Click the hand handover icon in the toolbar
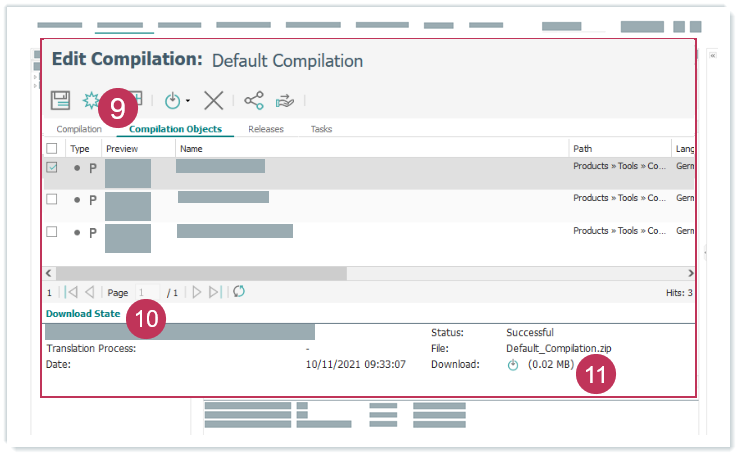 point(286,100)
